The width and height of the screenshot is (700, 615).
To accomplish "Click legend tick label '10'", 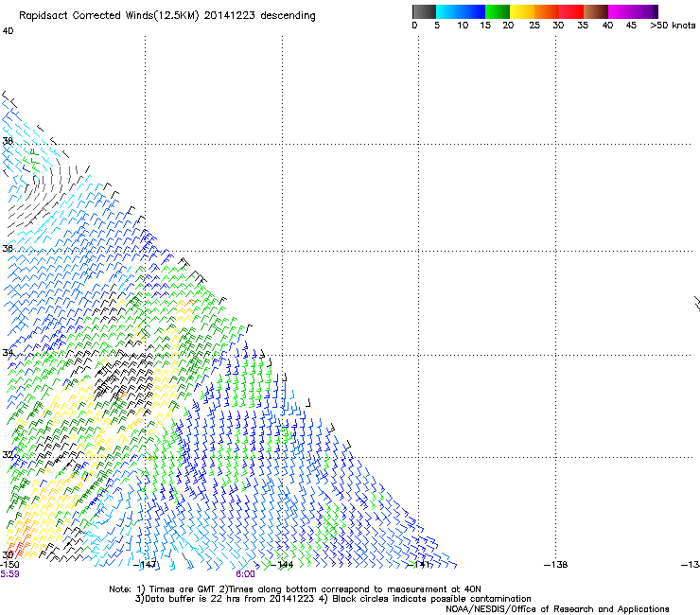I will 463,26.
